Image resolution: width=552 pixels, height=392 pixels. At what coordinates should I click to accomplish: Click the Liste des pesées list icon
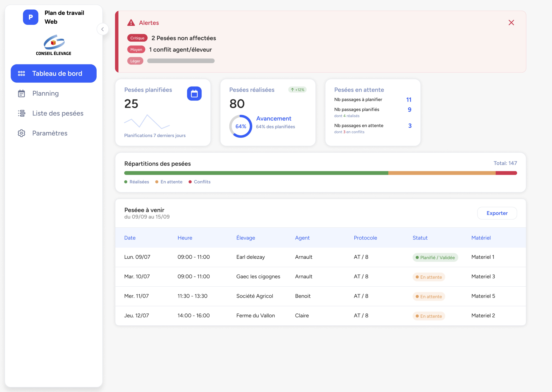tap(22, 113)
